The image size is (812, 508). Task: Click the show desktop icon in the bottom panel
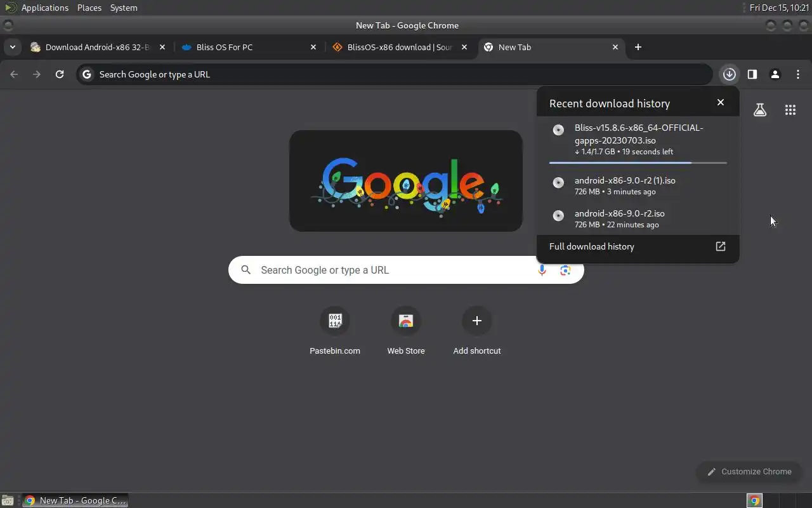point(8,500)
